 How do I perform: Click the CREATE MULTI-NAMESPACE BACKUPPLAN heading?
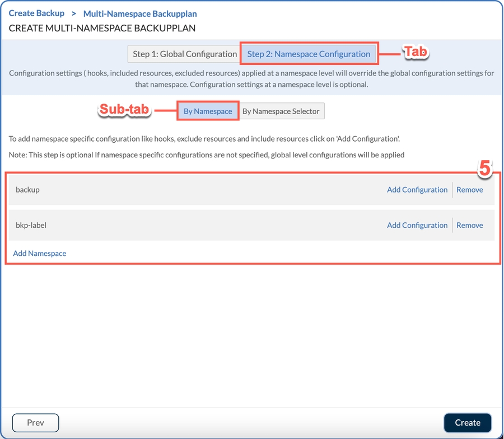click(102, 27)
